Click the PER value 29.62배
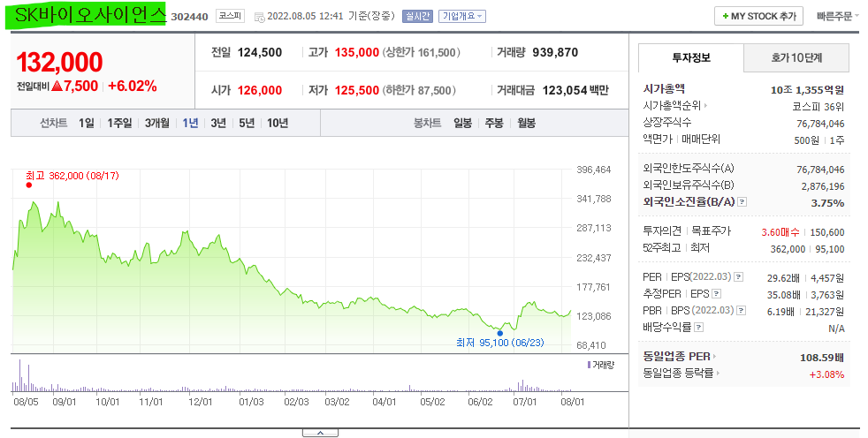Screen dimensions: 868x438 click(x=783, y=278)
